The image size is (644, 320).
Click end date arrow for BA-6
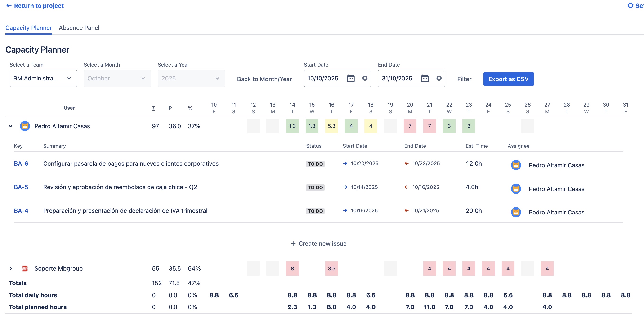[407, 164]
